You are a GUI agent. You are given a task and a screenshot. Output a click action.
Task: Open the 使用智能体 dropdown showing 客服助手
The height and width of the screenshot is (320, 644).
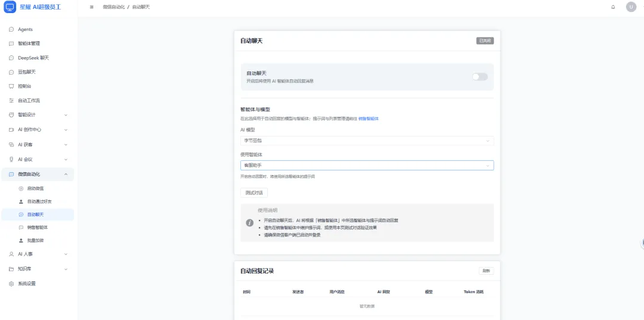[x=367, y=165]
